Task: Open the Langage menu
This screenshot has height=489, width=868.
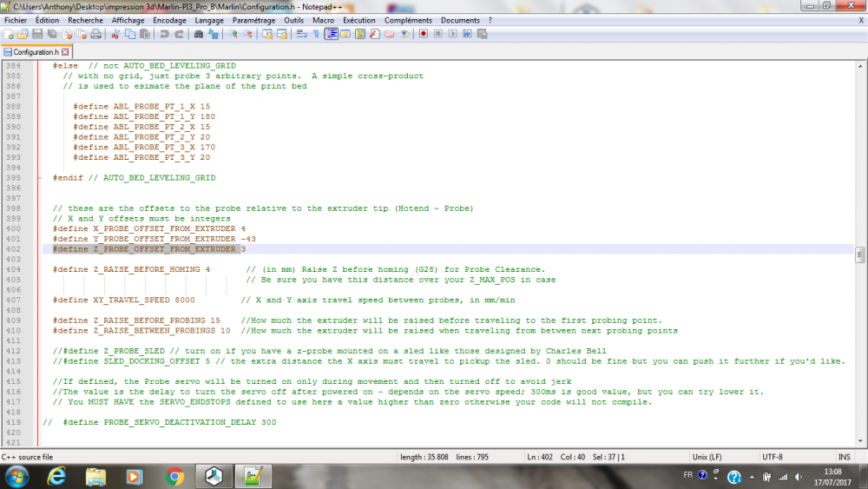Action: point(209,20)
